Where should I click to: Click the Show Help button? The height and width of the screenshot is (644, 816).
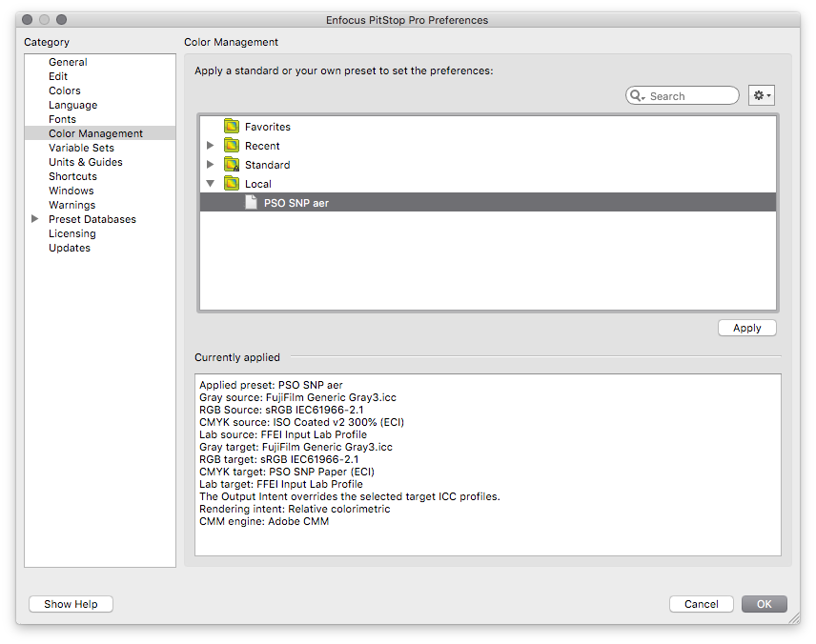point(71,604)
